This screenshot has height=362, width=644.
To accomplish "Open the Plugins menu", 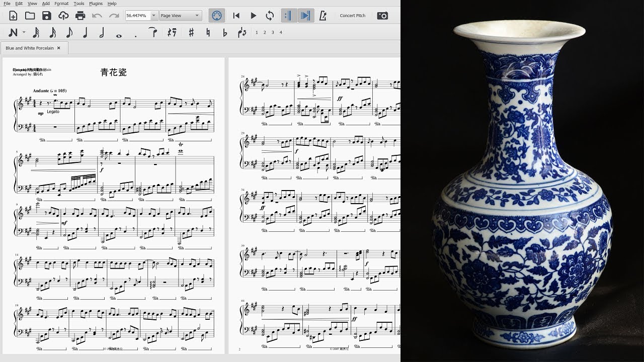I will point(96,4).
